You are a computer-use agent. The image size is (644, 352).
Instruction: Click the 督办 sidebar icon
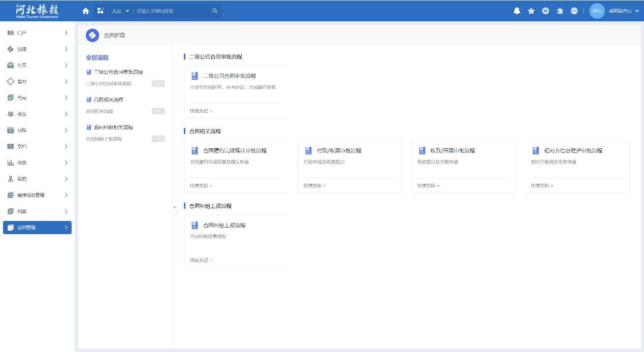(x=11, y=82)
